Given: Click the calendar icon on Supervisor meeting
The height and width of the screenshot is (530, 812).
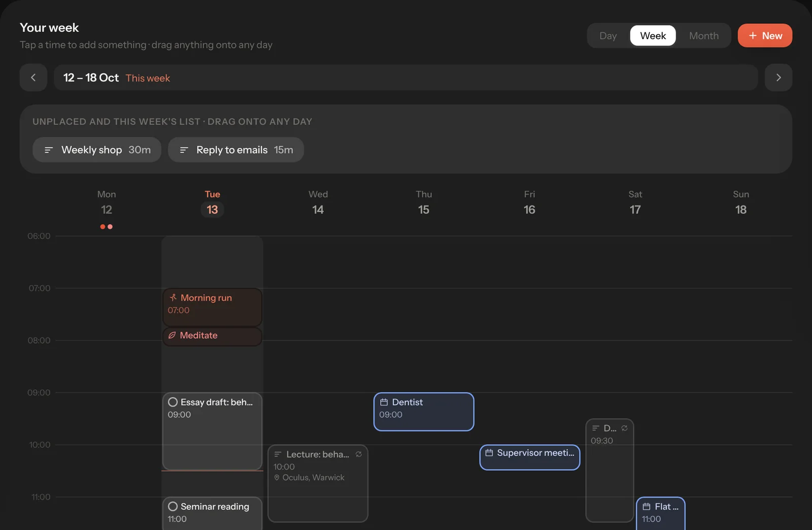Looking at the screenshot, I should coord(489,453).
